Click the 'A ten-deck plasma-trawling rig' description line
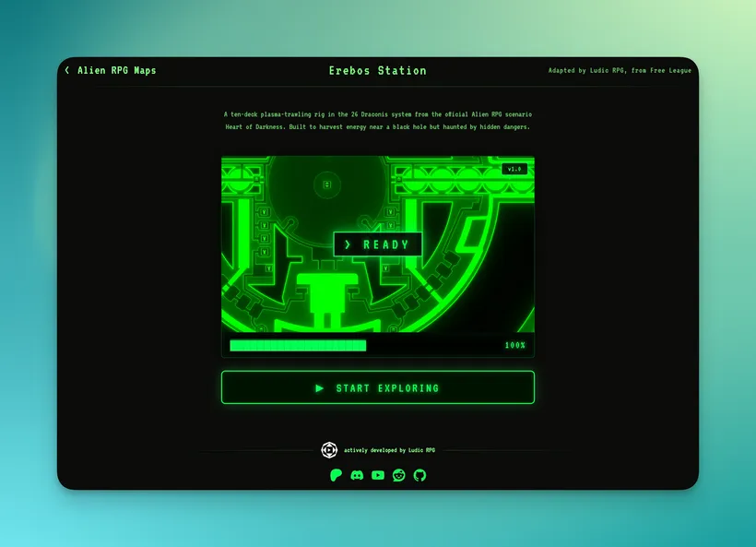 377,114
